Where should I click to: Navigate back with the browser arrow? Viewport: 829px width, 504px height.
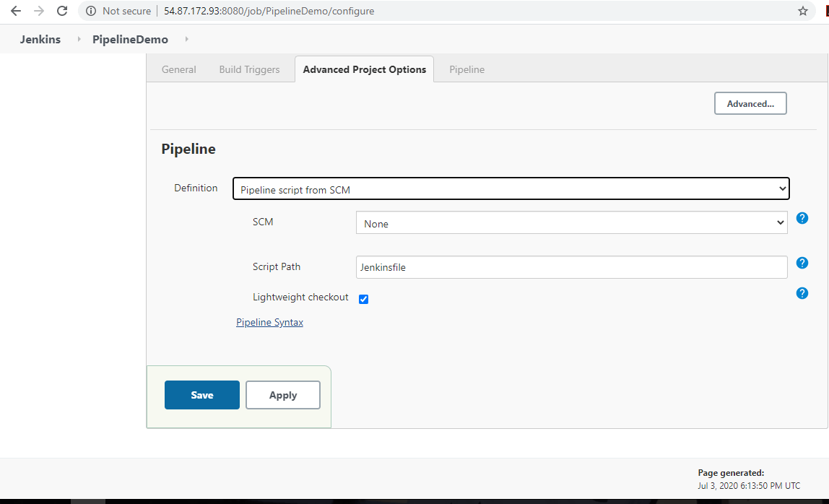[15, 11]
